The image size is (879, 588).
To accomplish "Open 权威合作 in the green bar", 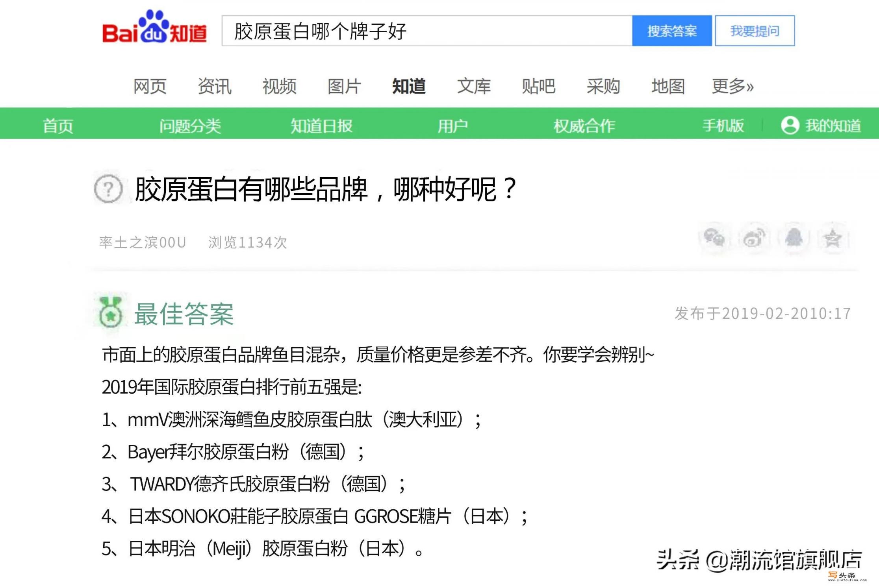I will tap(584, 126).
